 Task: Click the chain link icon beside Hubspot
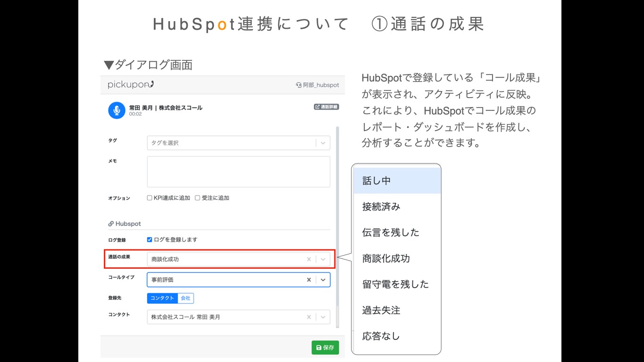tap(111, 224)
